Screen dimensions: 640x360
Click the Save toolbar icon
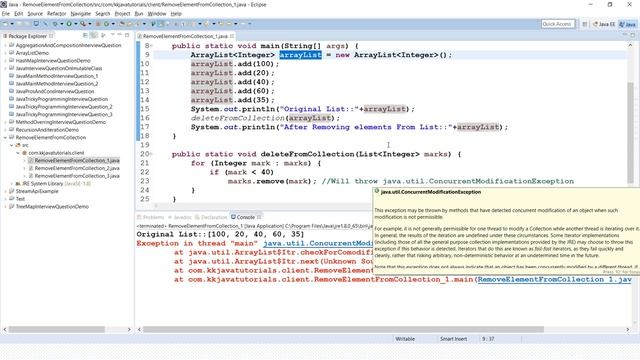click(x=20, y=24)
